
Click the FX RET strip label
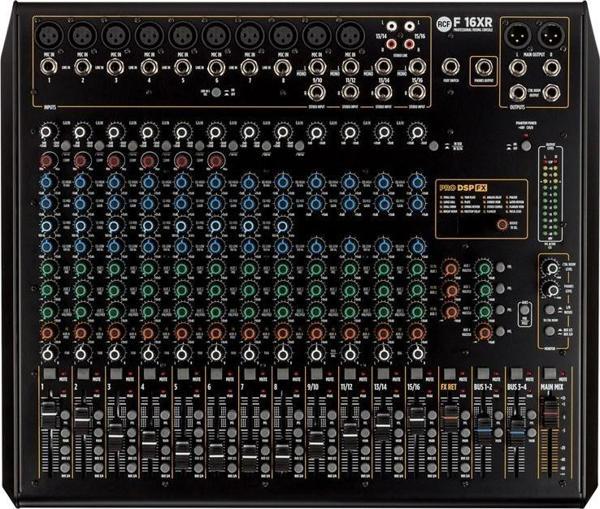448,387
